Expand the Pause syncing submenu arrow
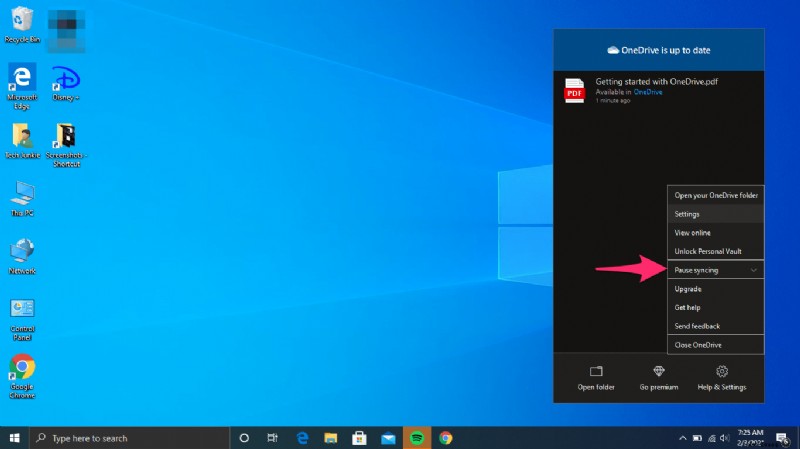Image resolution: width=800 pixels, height=449 pixels. click(x=753, y=270)
